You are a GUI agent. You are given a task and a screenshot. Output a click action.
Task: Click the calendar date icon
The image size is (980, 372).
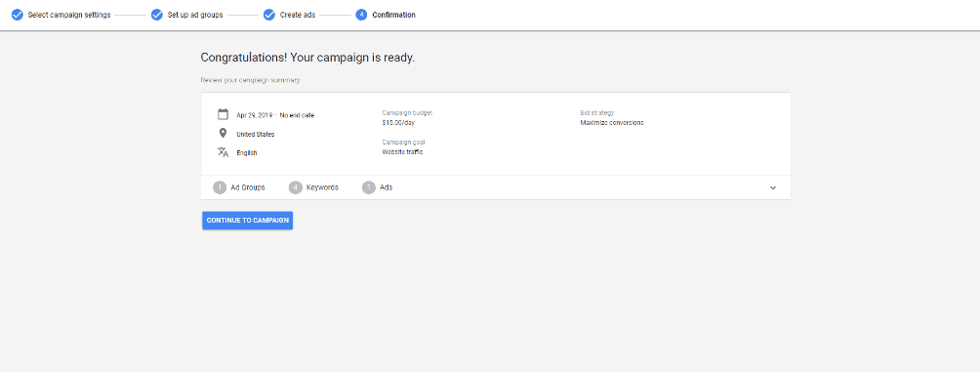pos(223,114)
